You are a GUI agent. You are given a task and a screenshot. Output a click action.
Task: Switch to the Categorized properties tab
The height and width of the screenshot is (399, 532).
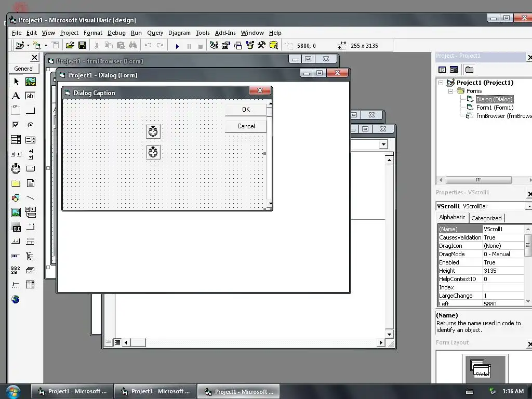click(x=486, y=218)
